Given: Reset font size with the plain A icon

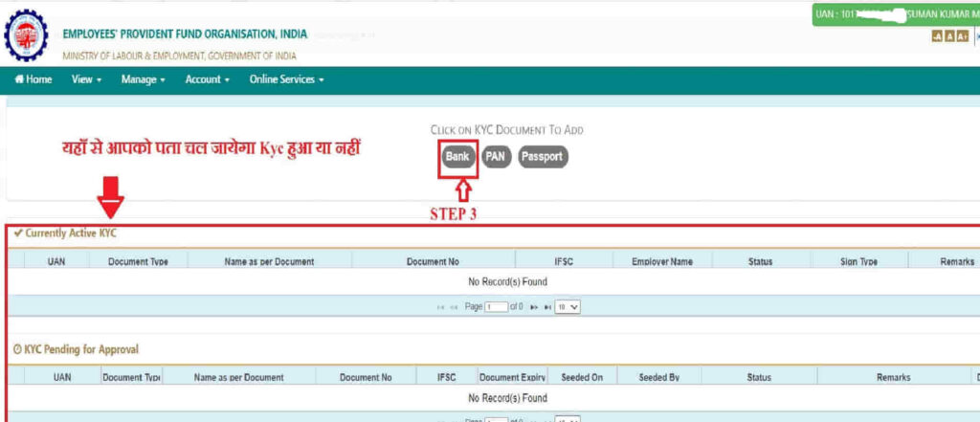Looking at the screenshot, I should 950,37.
